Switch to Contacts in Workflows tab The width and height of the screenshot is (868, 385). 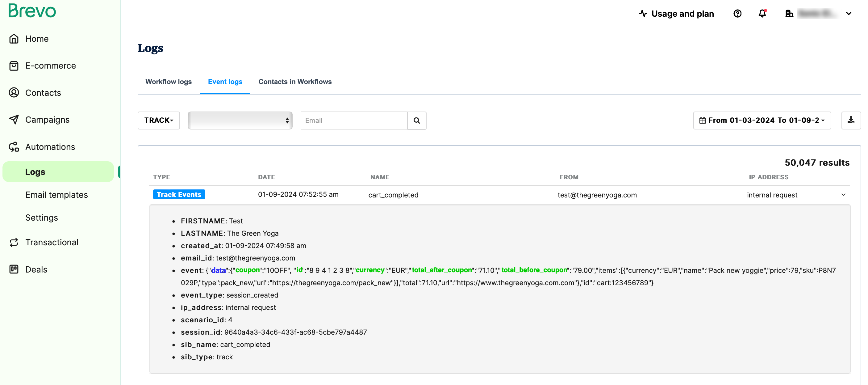[x=295, y=82]
